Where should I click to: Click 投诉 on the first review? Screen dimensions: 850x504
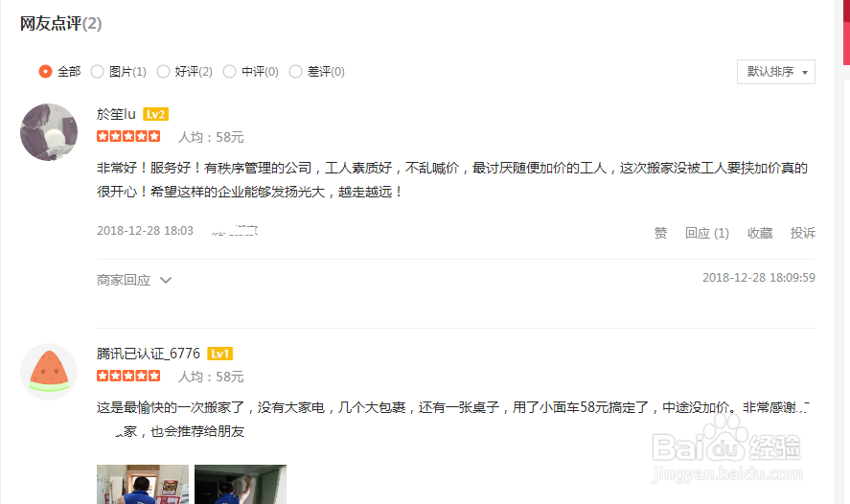[x=803, y=233]
